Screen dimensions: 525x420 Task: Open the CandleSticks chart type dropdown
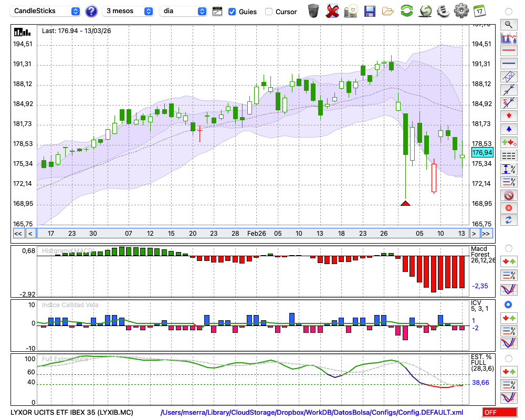[x=45, y=11]
